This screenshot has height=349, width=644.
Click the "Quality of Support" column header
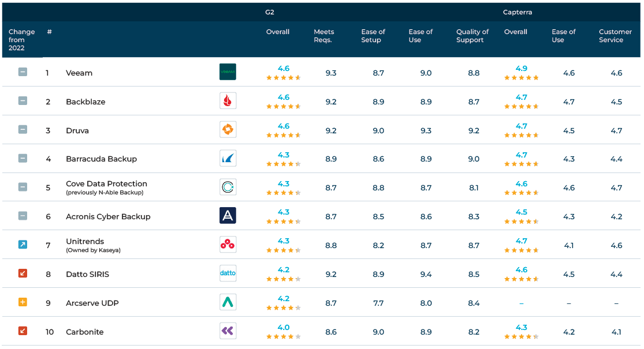pyautogui.click(x=472, y=36)
